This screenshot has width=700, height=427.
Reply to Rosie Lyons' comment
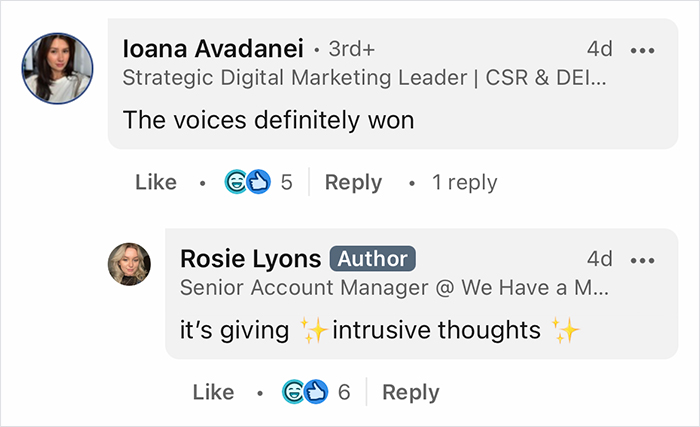click(410, 392)
